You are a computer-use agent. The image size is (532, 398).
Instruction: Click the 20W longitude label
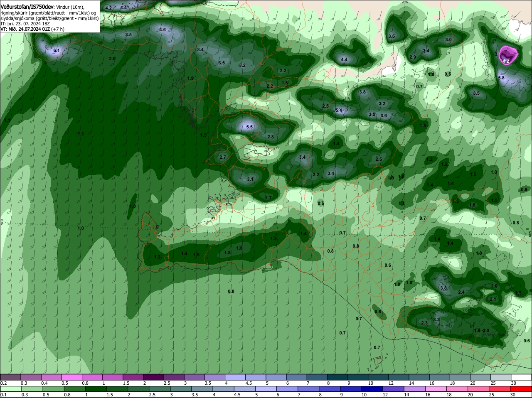405,2
